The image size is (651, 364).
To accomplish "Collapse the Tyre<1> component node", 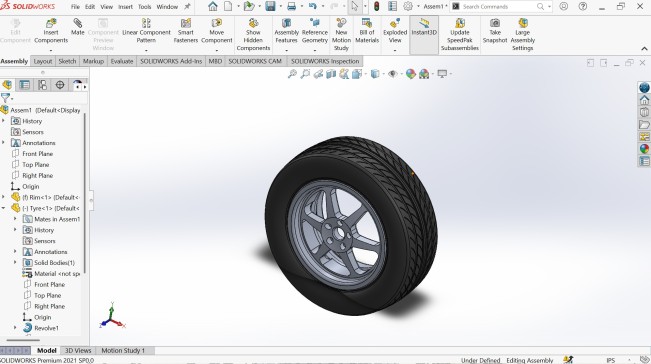I will (4, 208).
